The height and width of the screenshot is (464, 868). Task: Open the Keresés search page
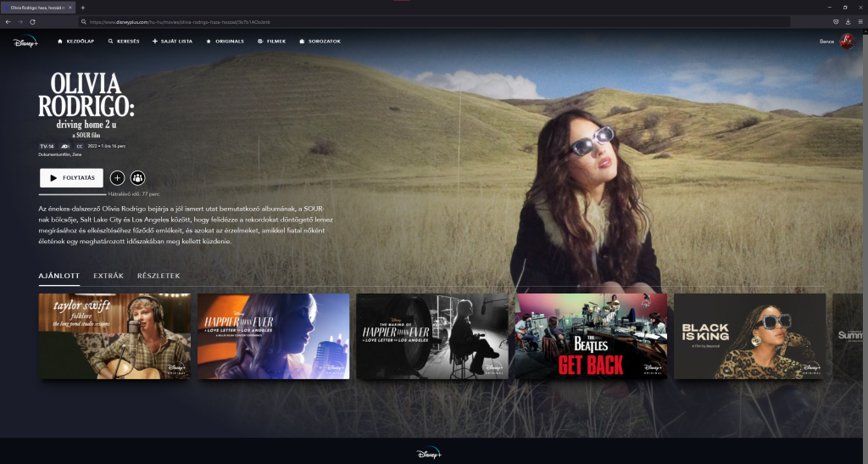point(124,42)
